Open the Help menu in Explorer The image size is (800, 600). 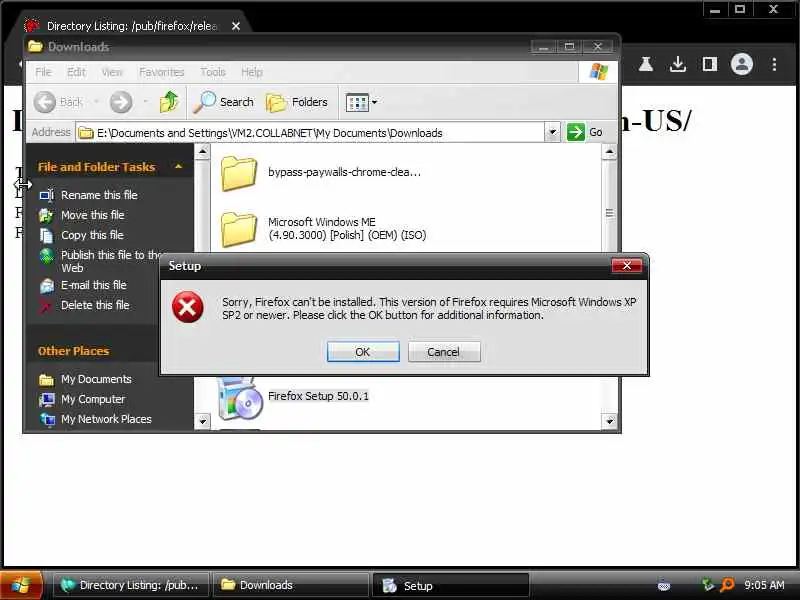[252, 72]
